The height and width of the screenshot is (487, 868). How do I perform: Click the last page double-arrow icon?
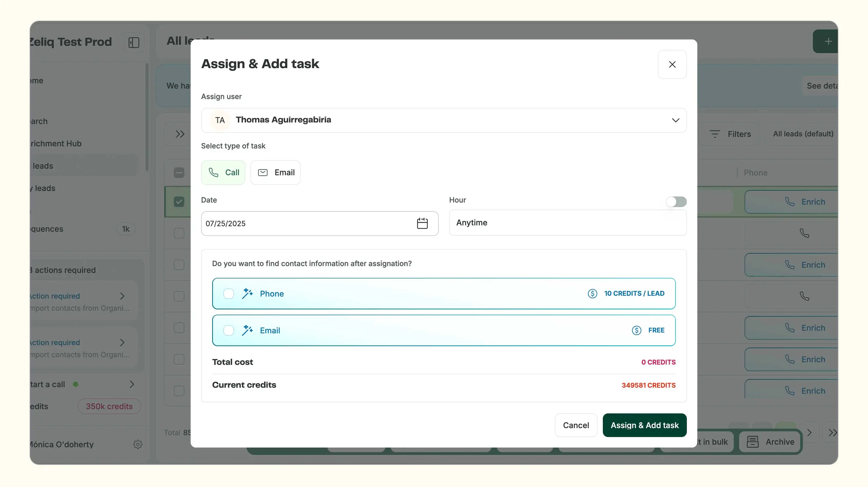tap(832, 432)
